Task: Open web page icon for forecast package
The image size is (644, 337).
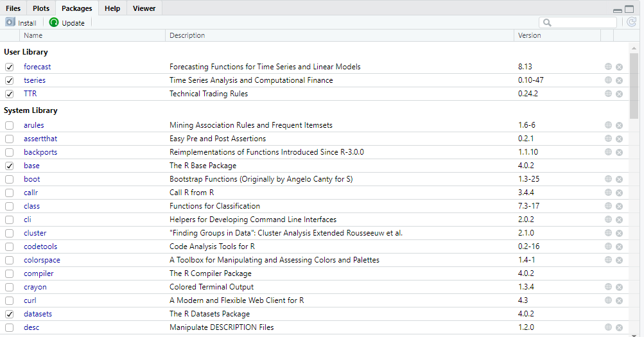Action: pos(608,67)
